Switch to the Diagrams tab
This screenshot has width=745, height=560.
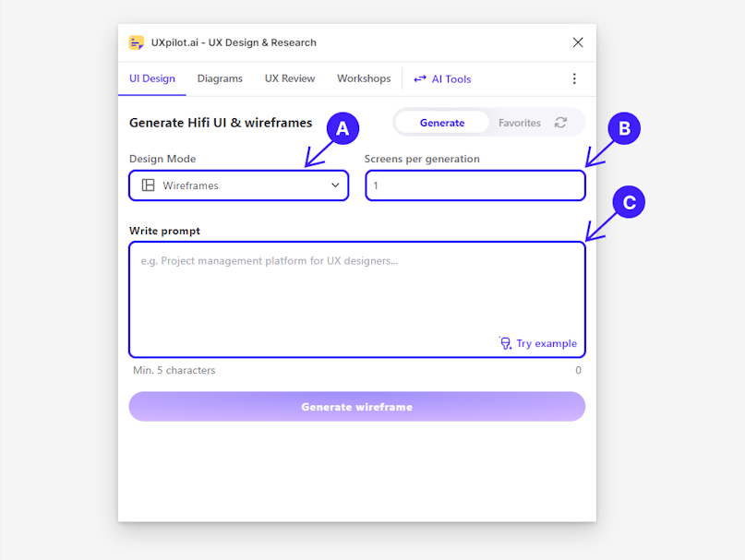[220, 79]
